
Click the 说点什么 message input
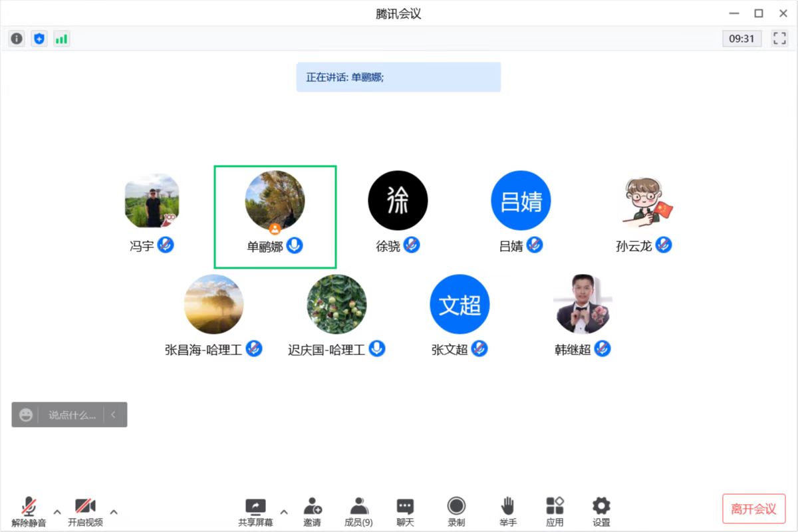coord(72,415)
